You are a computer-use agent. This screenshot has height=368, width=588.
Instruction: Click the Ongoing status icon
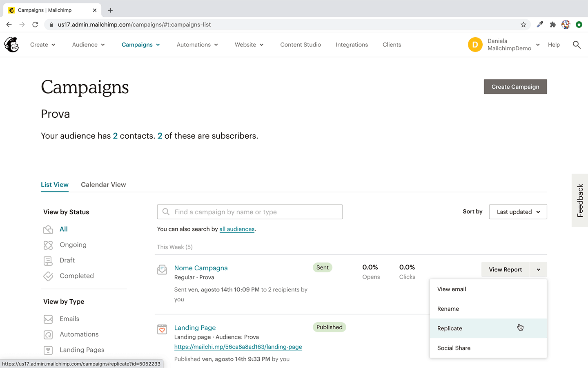click(48, 245)
